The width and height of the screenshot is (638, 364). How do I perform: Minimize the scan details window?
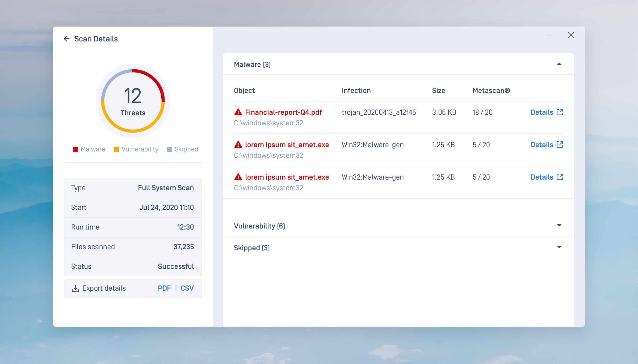[x=549, y=35]
